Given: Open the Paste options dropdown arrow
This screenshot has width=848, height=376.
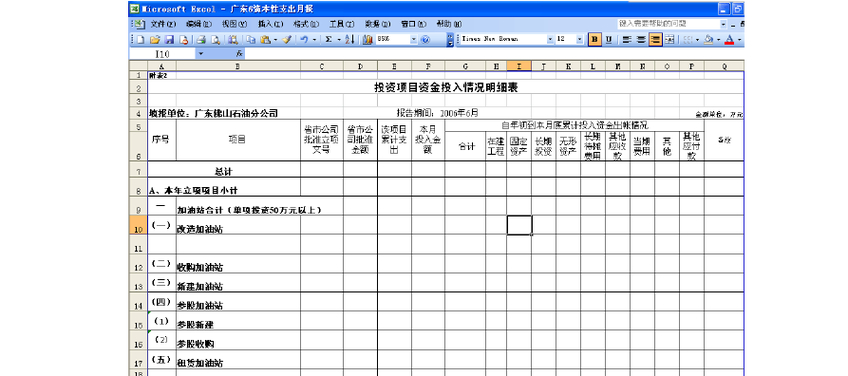Looking at the screenshot, I should coord(275,39).
